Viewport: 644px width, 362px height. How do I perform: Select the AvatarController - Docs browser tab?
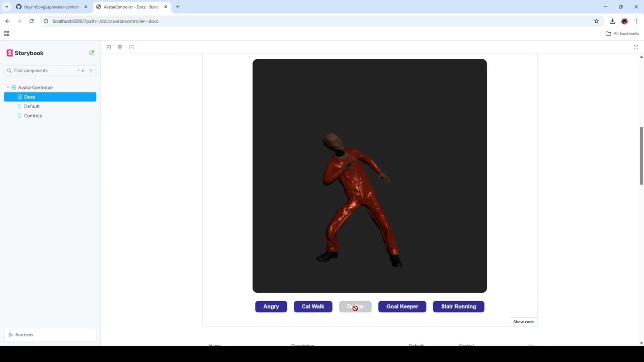[x=132, y=7]
